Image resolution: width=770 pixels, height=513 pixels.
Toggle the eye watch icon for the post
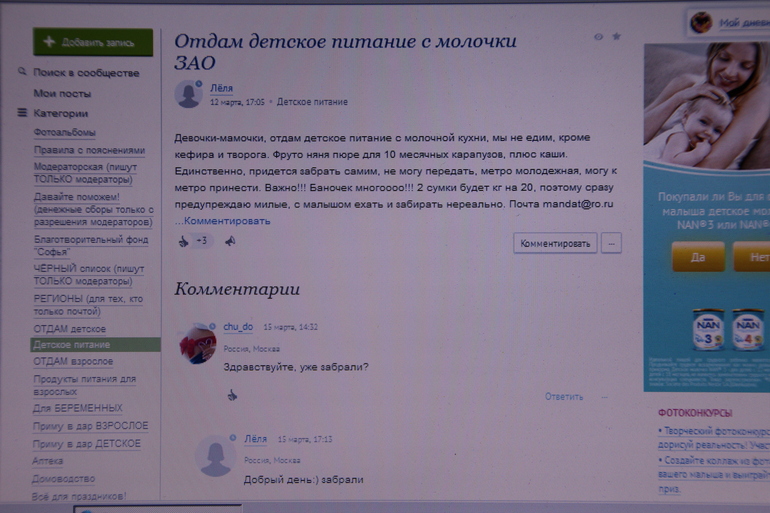pyautogui.click(x=598, y=37)
